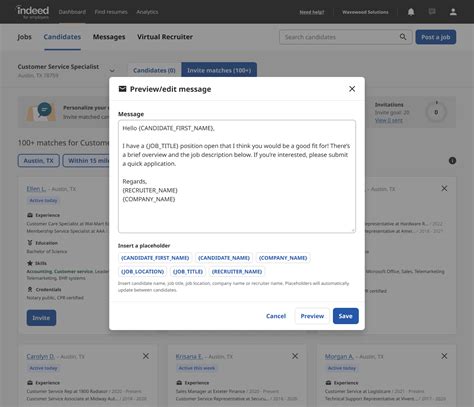The height and width of the screenshot is (407, 474).
Task: Open the chat messages icon in header
Action: (432, 12)
